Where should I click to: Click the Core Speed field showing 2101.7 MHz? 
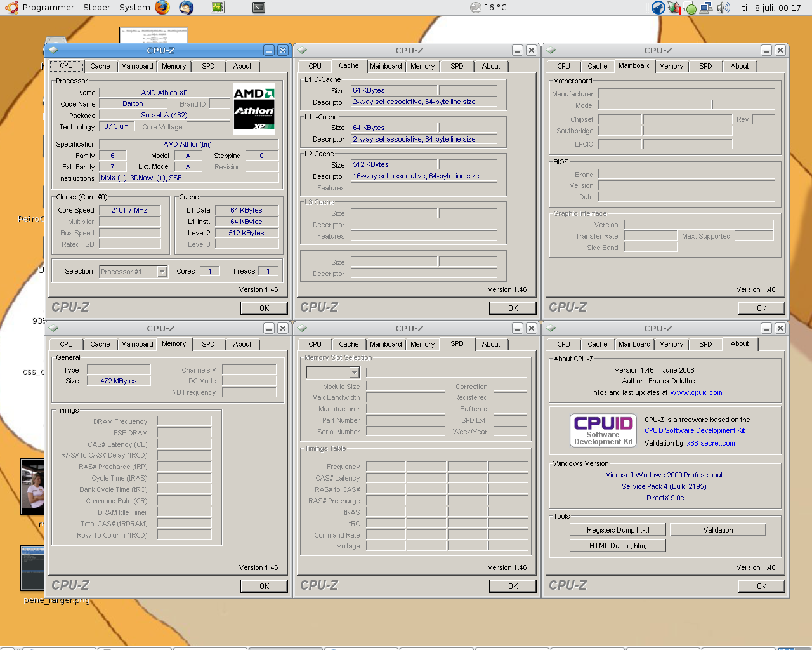(129, 210)
